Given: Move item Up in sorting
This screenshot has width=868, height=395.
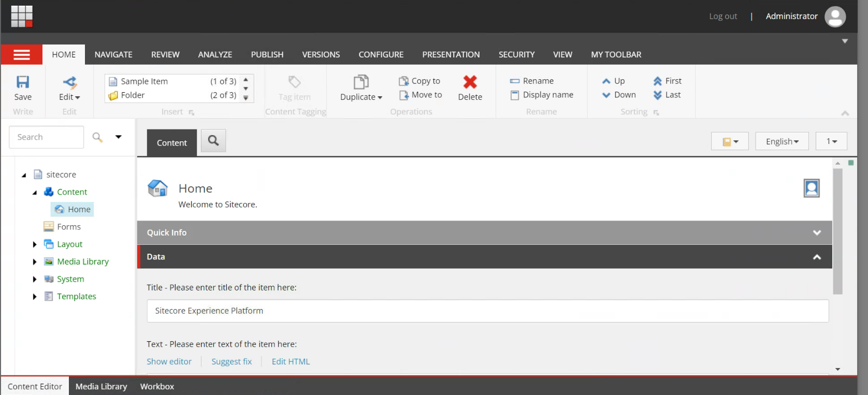Looking at the screenshot, I should (614, 81).
